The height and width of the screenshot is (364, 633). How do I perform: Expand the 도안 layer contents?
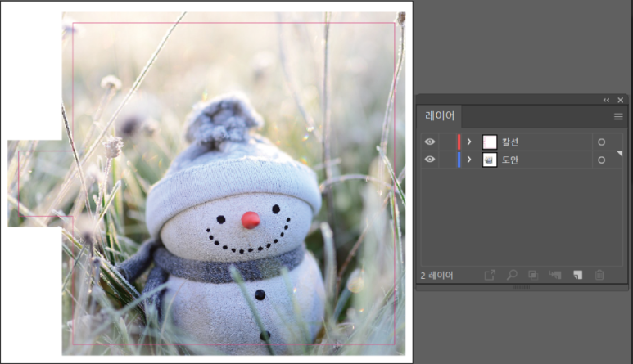(x=469, y=160)
